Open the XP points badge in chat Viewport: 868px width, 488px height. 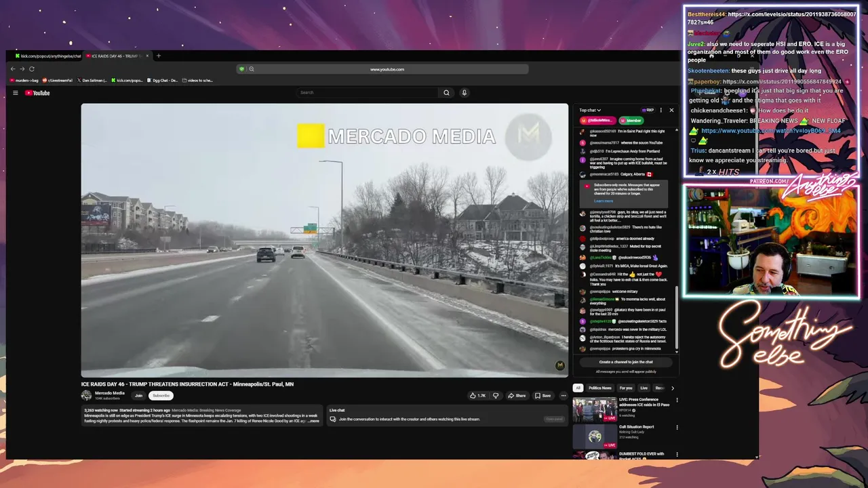point(648,110)
